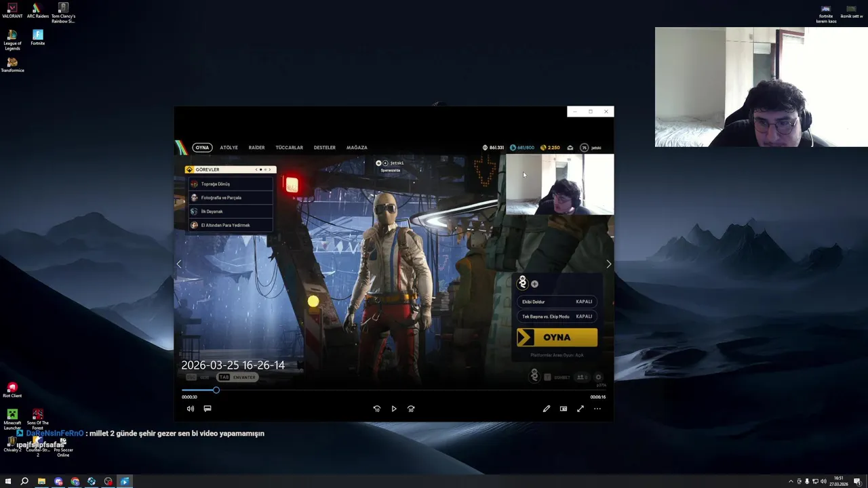Play the paused video
Image resolution: width=868 pixels, height=488 pixels.
(x=394, y=409)
